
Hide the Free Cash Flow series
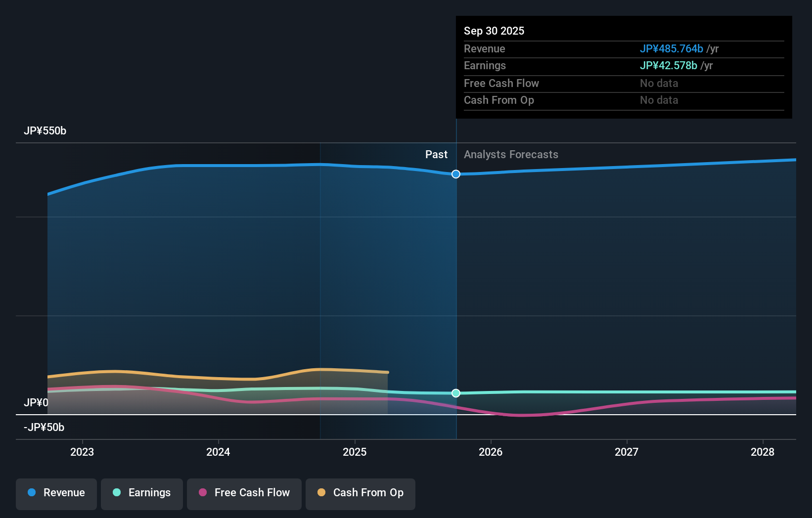244,493
